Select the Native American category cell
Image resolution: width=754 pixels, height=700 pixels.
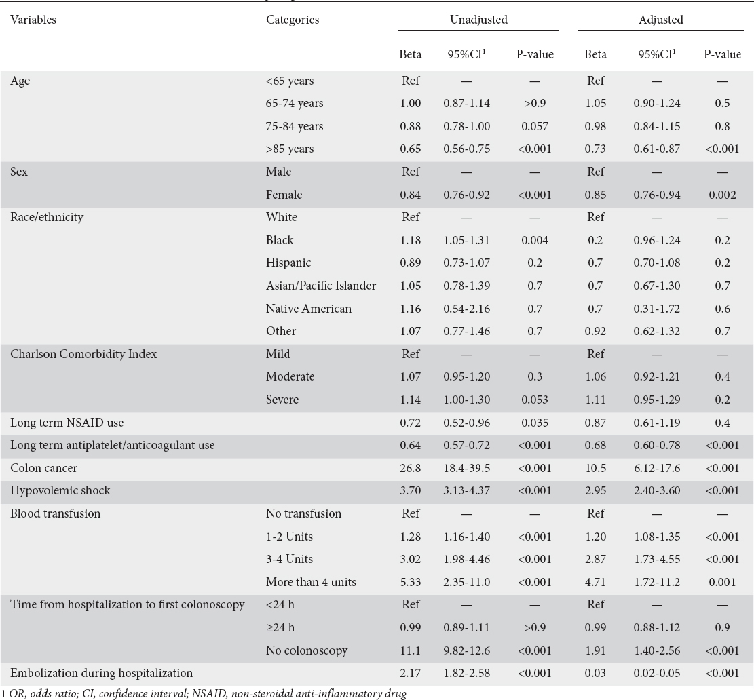pos(308,309)
